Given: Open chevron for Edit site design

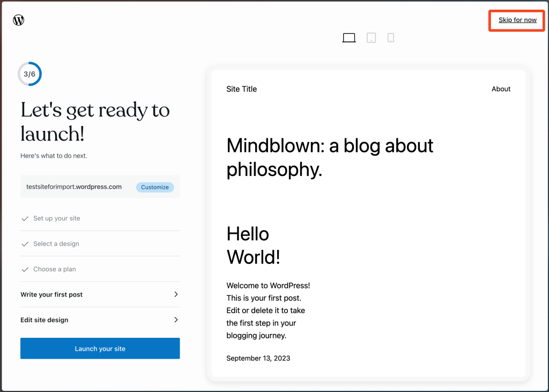Looking at the screenshot, I should (176, 320).
